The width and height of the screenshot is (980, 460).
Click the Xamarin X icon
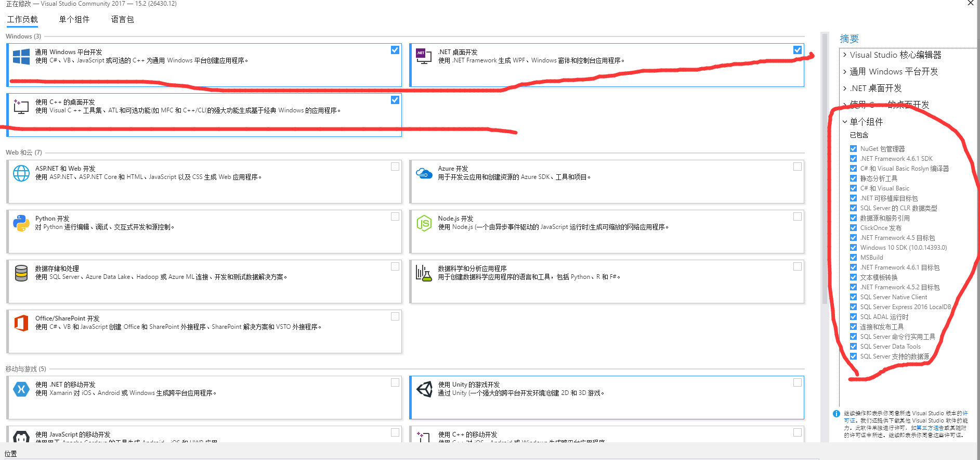click(21, 389)
